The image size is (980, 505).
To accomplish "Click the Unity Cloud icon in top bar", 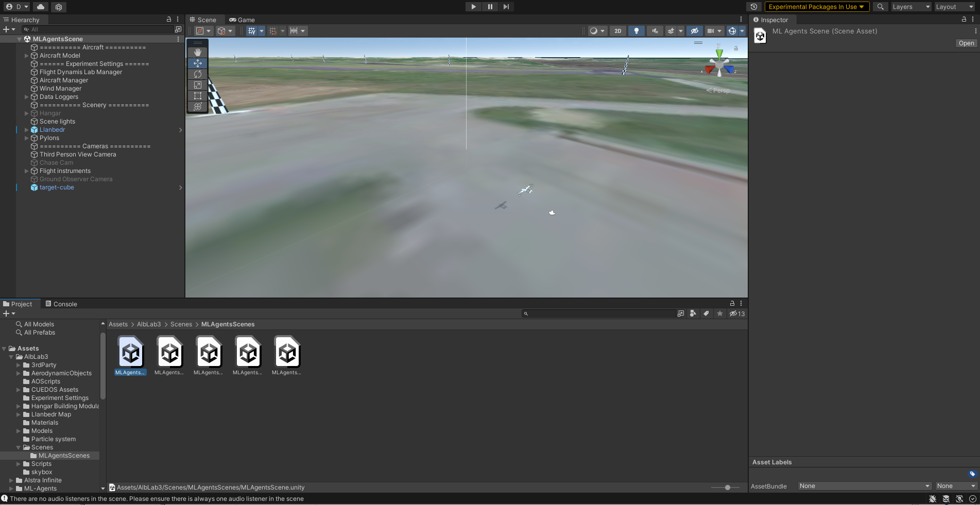I will tap(41, 7).
